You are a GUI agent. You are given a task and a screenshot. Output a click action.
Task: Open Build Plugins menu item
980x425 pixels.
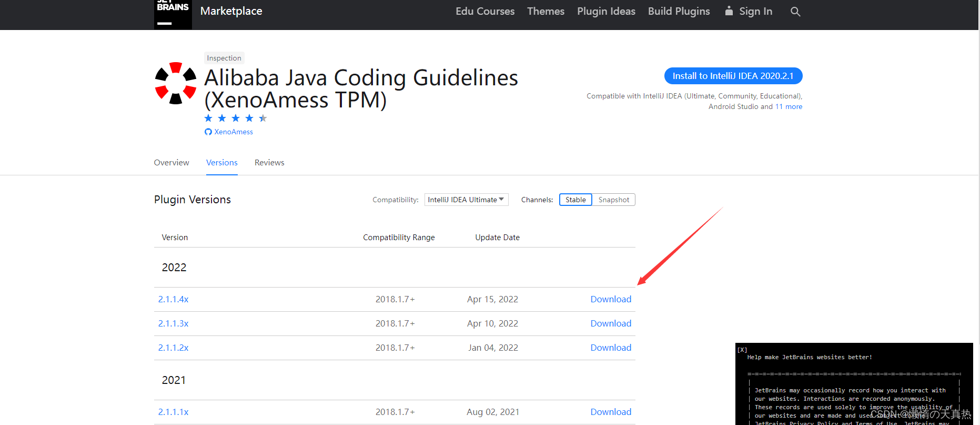point(679,11)
